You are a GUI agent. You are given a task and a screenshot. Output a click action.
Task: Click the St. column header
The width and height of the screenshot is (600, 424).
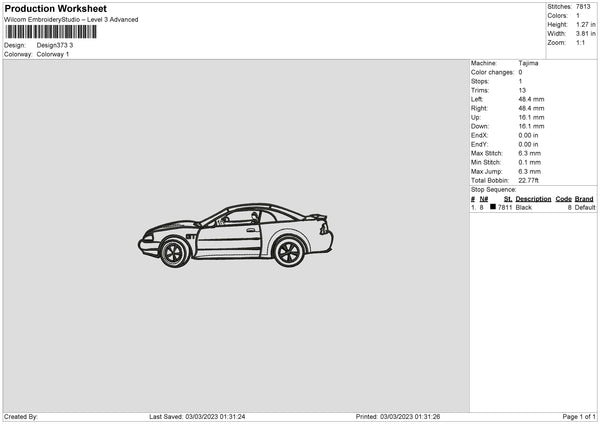[505, 198]
